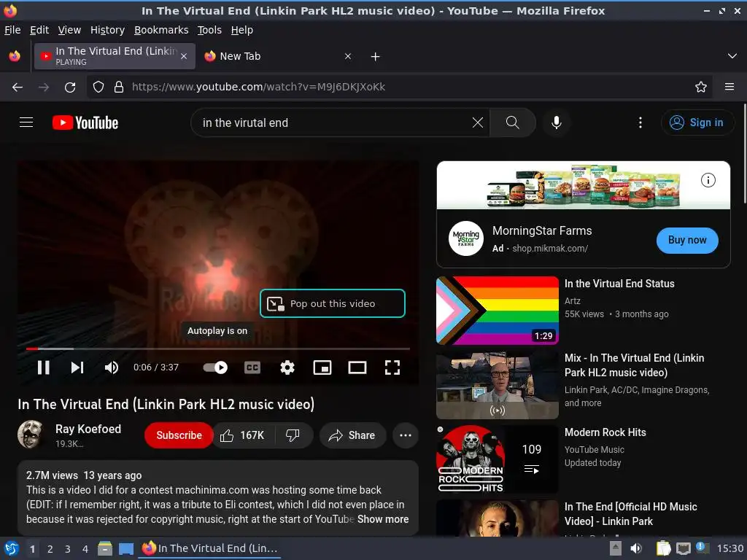Open Modern Rock Hits playlist thumbnail

click(x=498, y=459)
